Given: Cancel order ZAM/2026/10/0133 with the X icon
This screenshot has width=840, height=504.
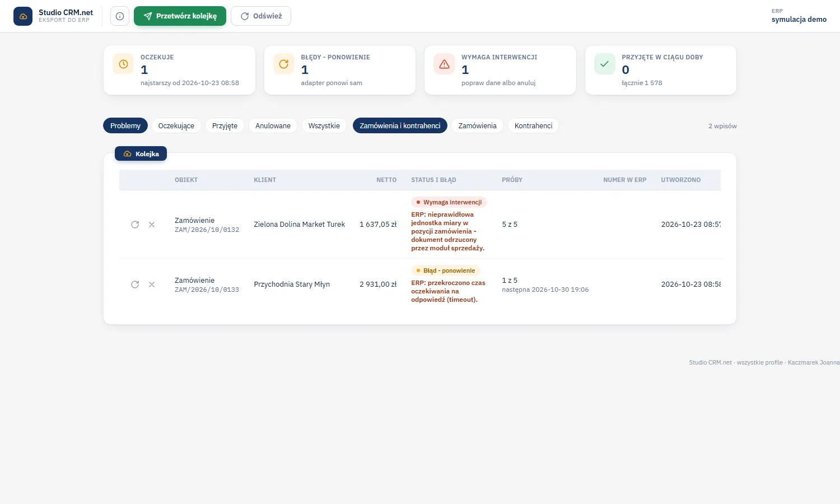Looking at the screenshot, I should tap(152, 284).
